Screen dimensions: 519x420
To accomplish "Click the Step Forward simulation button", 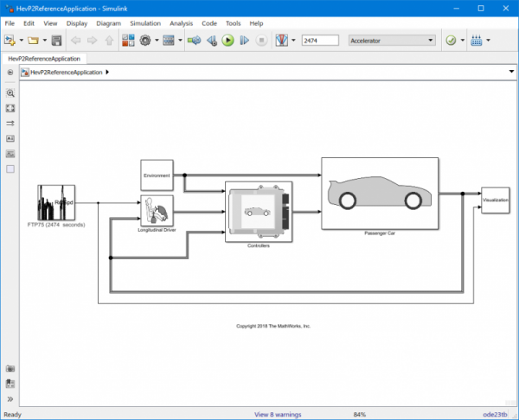I will (244, 40).
